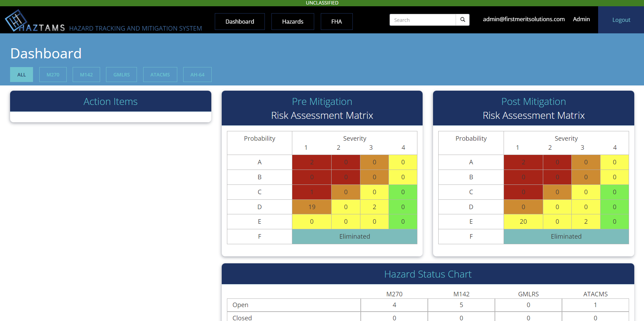Click Post Mitigation green cell E4
The width and height of the screenshot is (644, 321).
614,222
